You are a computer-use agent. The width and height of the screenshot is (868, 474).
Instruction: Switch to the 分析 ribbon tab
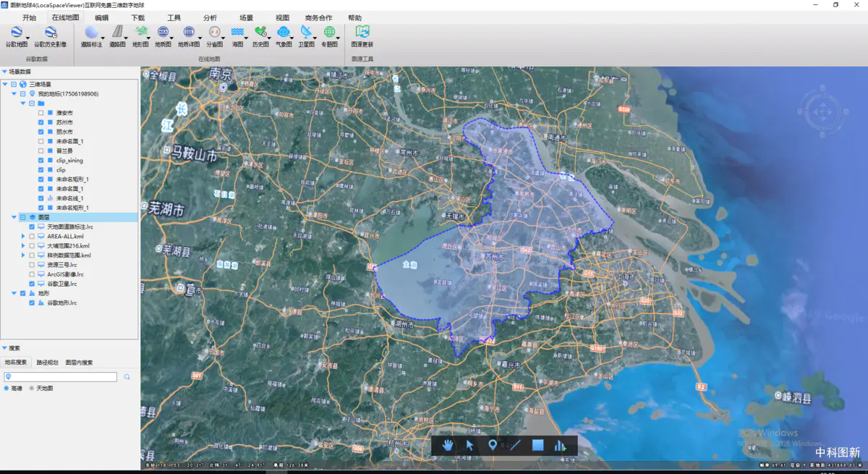click(210, 17)
